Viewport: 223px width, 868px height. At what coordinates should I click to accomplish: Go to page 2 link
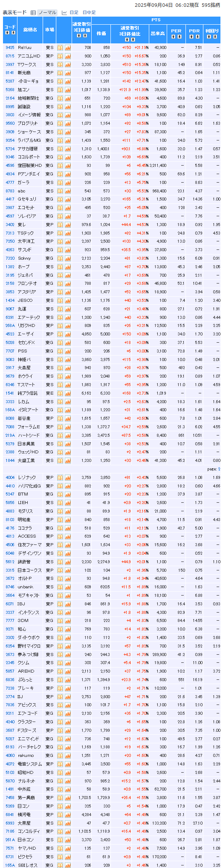[x=219, y=469]
